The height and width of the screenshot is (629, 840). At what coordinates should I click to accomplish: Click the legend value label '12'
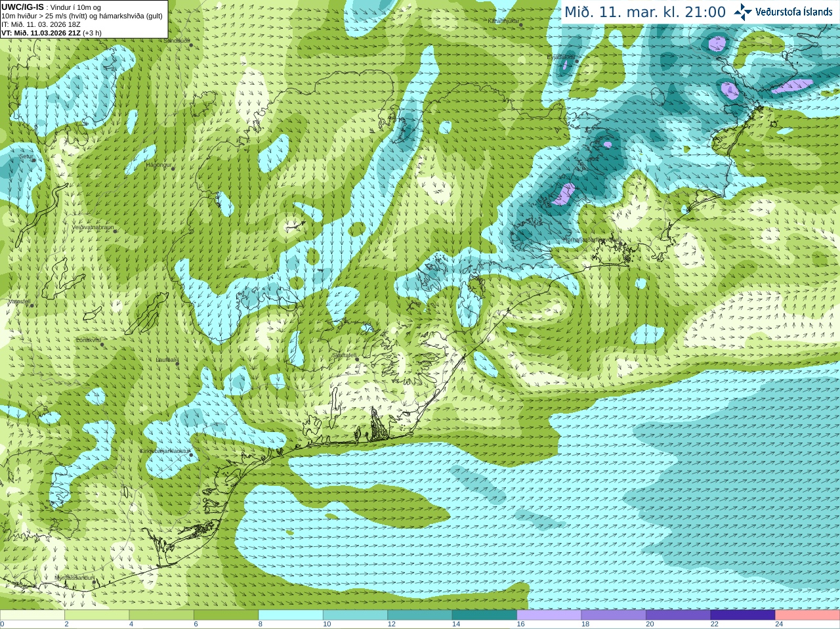pos(391,624)
